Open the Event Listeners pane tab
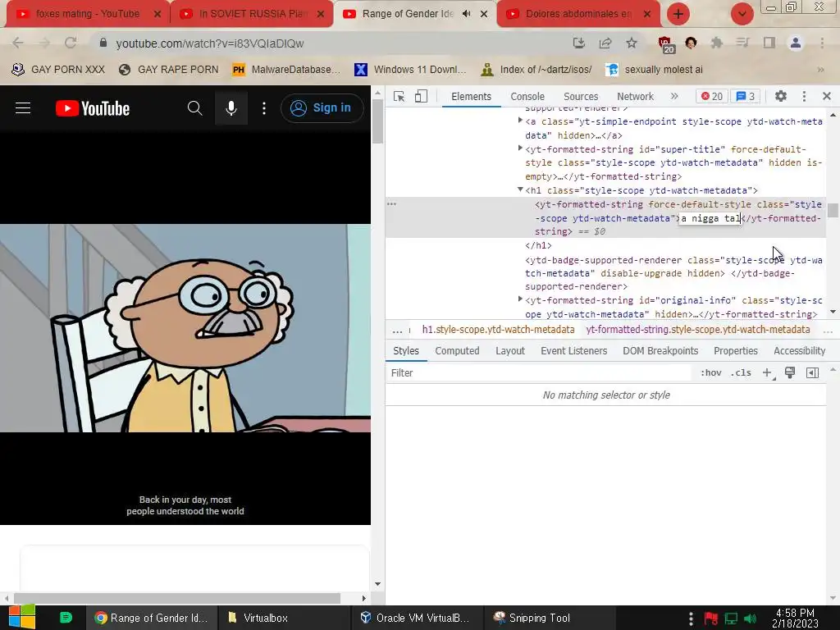The image size is (840, 630). tap(573, 351)
